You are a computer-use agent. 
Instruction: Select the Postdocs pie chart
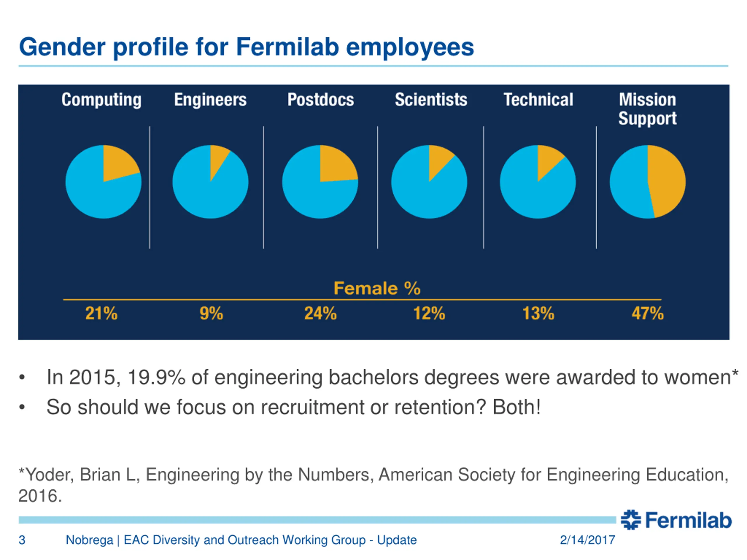tap(320, 182)
